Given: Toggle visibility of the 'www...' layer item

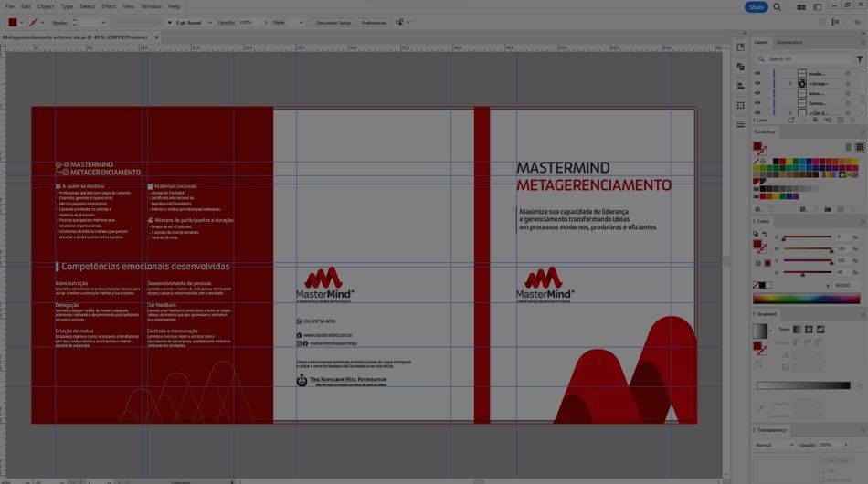Looking at the screenshot, I should [757, 93].
